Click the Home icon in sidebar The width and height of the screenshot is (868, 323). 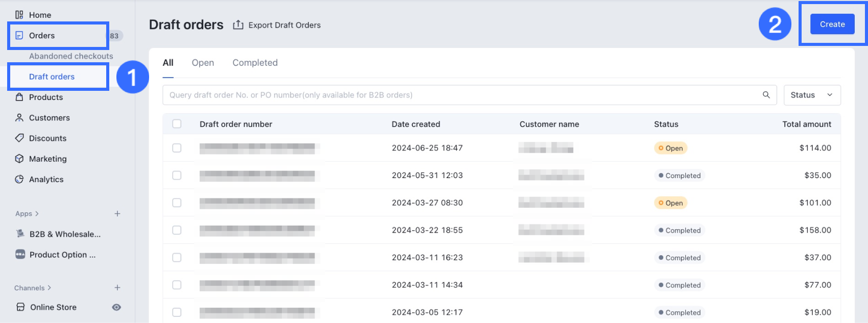(19, 15)
